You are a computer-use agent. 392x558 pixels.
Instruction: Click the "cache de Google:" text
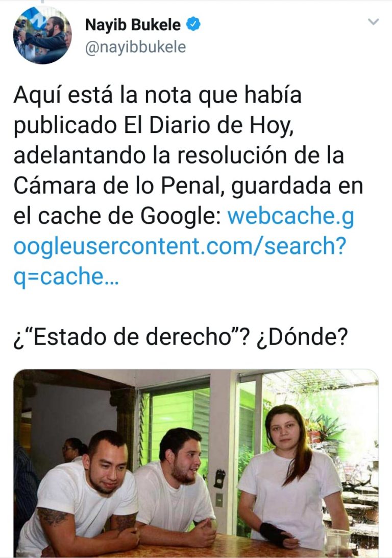130,216
